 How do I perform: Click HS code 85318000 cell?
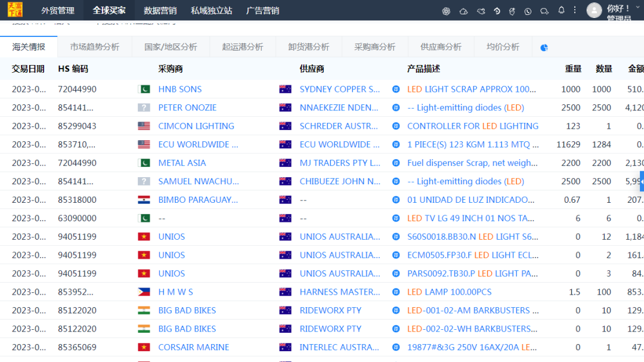click(x=77, y=200)
